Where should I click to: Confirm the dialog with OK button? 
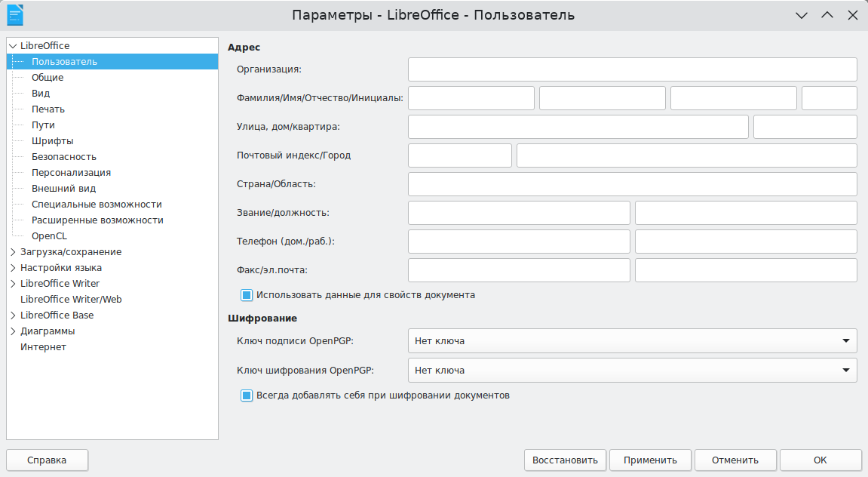point(820,460)
